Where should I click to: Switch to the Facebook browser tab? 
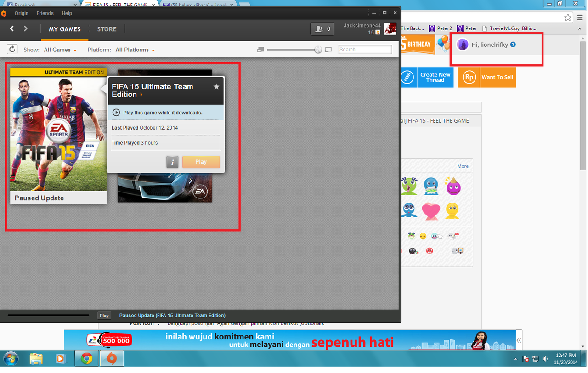click(41, 5)
